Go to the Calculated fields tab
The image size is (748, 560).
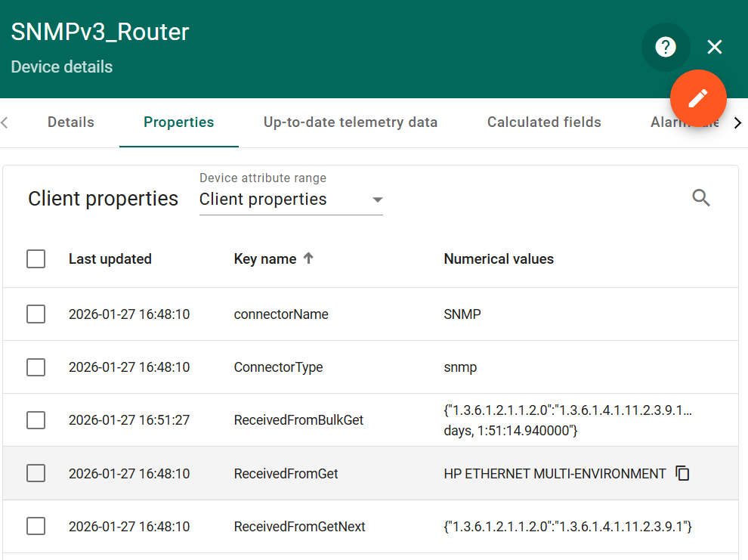pos(544,122)
